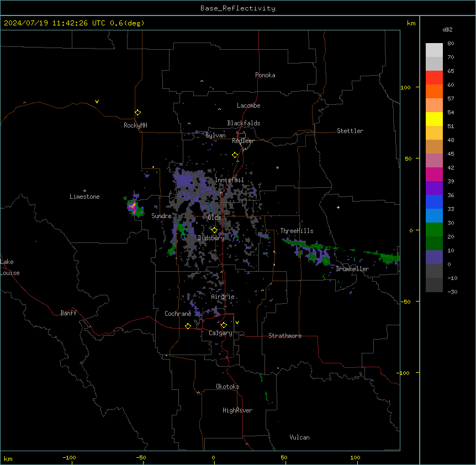Click the -50 tick on vertical axis

pos(405,302)
